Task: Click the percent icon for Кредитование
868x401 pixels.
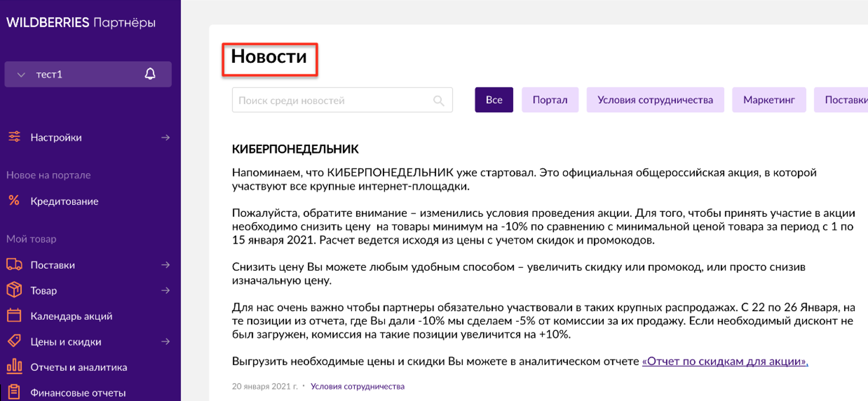Action: (14, 200)
